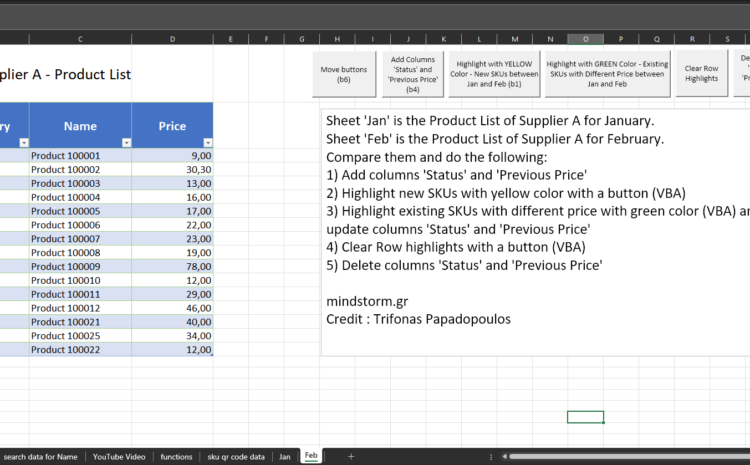750x465 pixels.
Task: Click the horizontal scrollbar track
Action: tap(629, 456)
